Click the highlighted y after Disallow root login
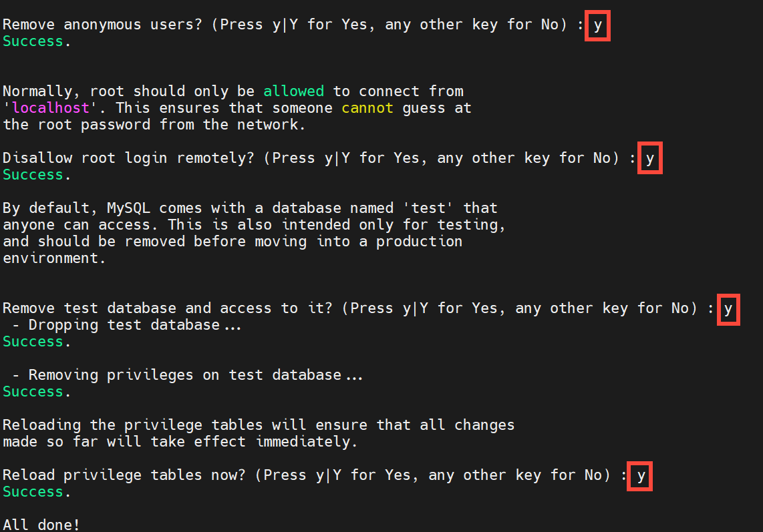 649,159
